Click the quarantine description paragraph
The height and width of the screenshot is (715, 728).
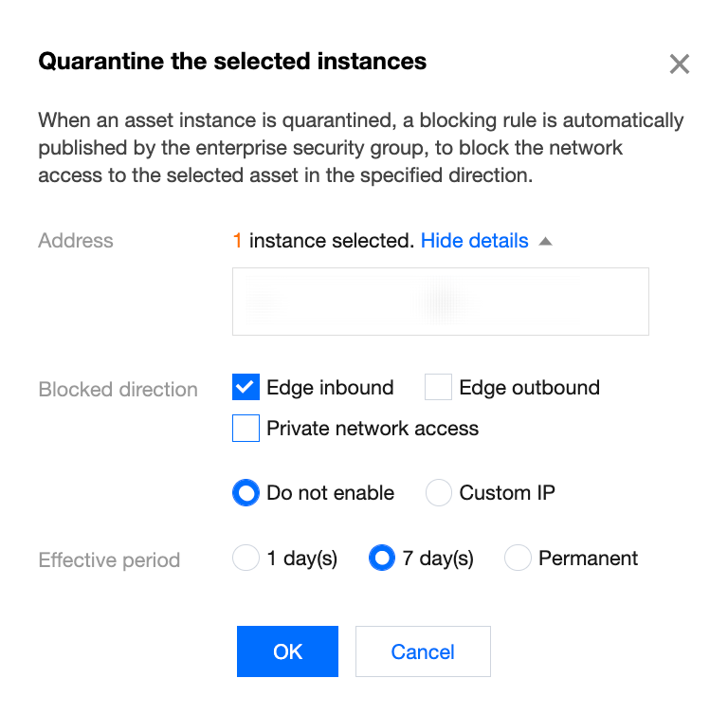[360, 149]
